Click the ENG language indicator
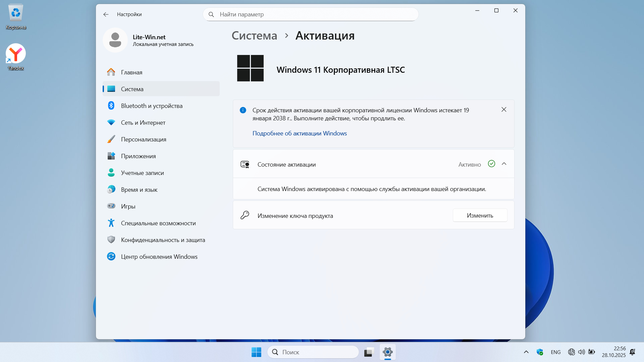 pos(555,352)
